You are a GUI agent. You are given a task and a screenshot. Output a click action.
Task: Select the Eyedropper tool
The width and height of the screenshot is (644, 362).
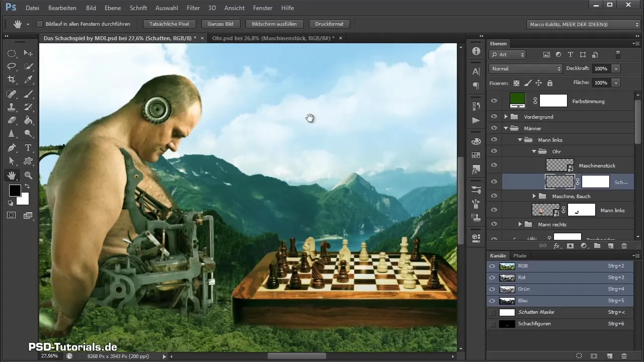28,79
